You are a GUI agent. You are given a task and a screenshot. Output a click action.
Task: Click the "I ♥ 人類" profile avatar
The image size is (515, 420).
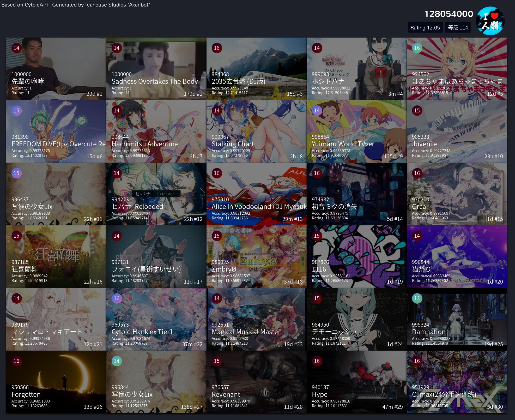click(490, 21)
